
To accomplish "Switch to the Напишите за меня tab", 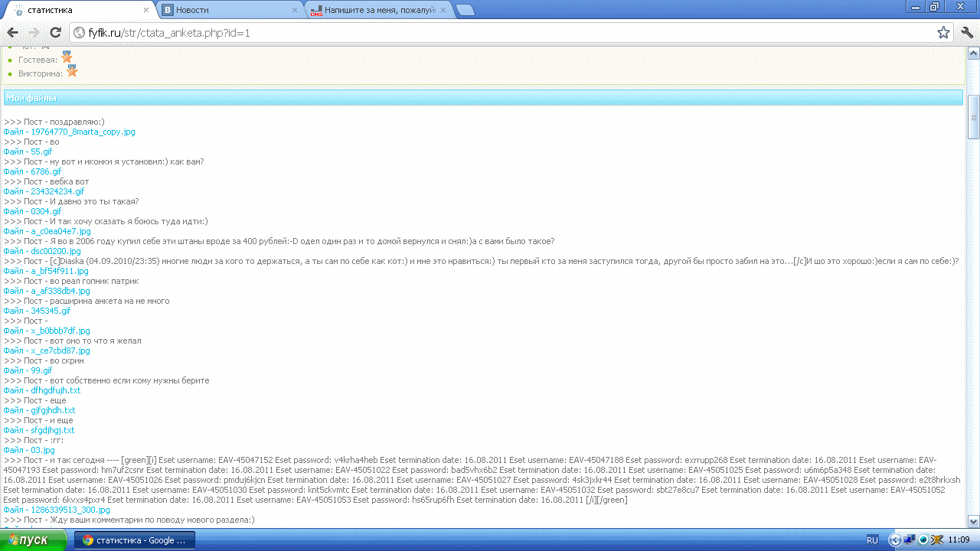I will [x=378, y=10].
